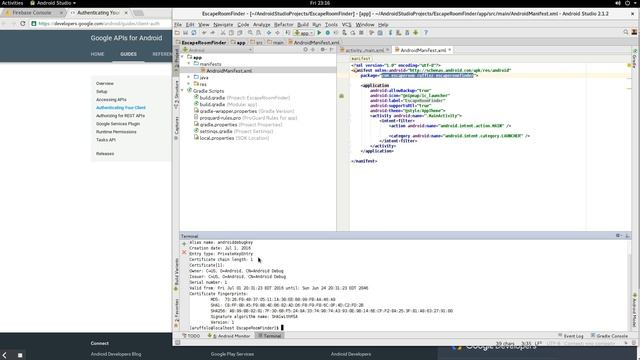Image resolution: width=640 pixels, height=360 pixels.
Task: Click the Cut scissors icon in toolbar
Action: (223, 33)
